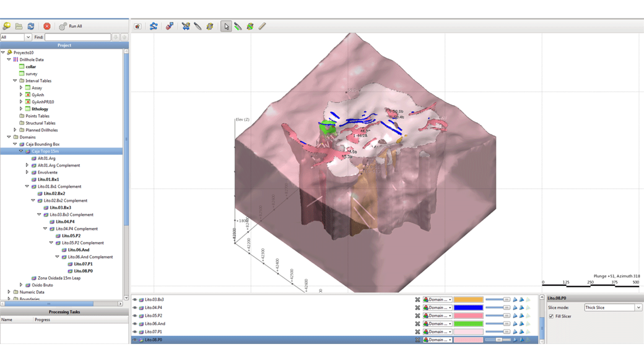Open the Processing Tasks panel header
Screen dimensions: 644x362
64,312
